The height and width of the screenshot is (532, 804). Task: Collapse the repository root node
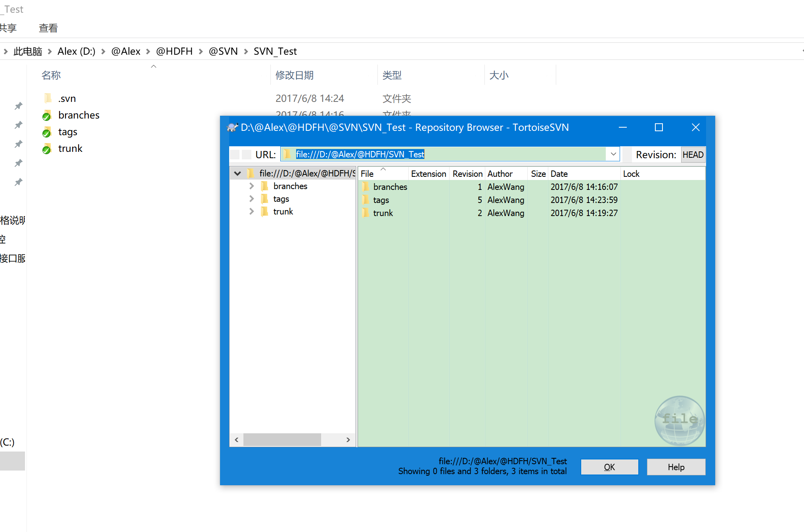[x=237, y=173]
